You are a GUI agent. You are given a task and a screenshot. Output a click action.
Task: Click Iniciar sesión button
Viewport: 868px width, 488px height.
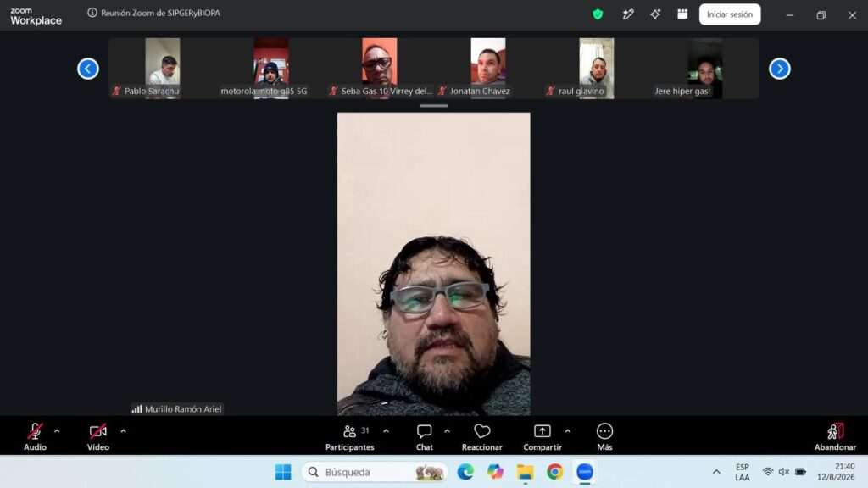pos(730,14)
